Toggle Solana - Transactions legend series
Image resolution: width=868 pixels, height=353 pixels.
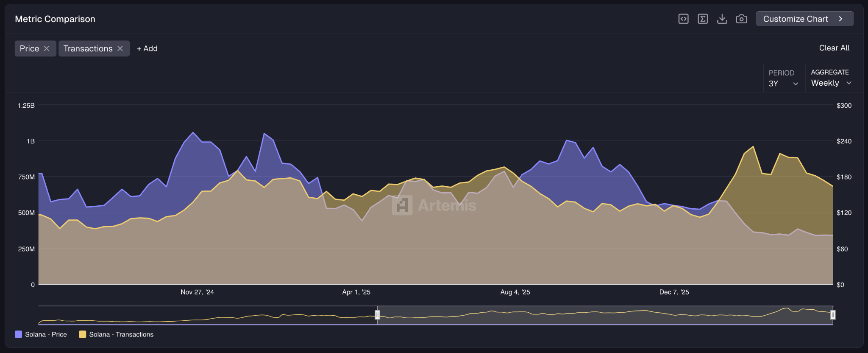click(116, 334)
